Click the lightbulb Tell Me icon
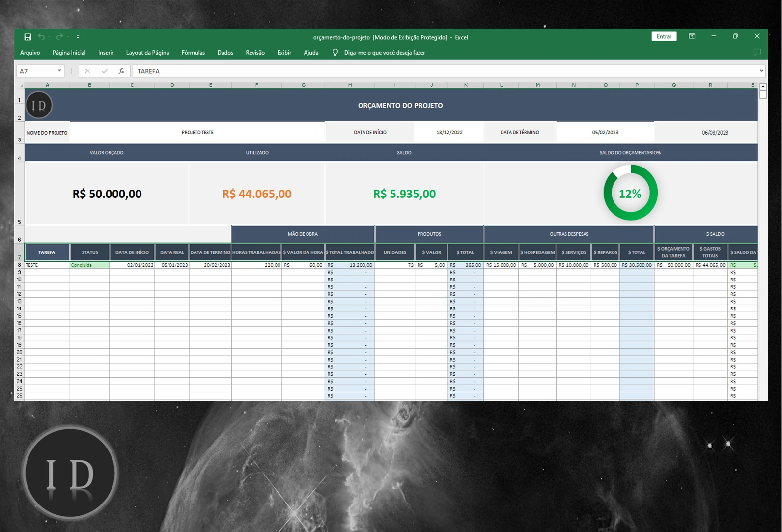 pyautogui.click(x=335, y=53)
